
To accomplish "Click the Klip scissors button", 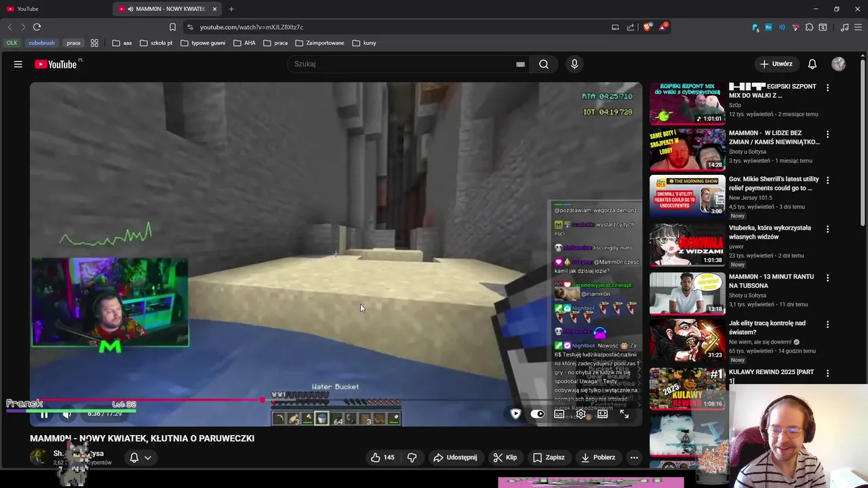I will tap(505, 457).
